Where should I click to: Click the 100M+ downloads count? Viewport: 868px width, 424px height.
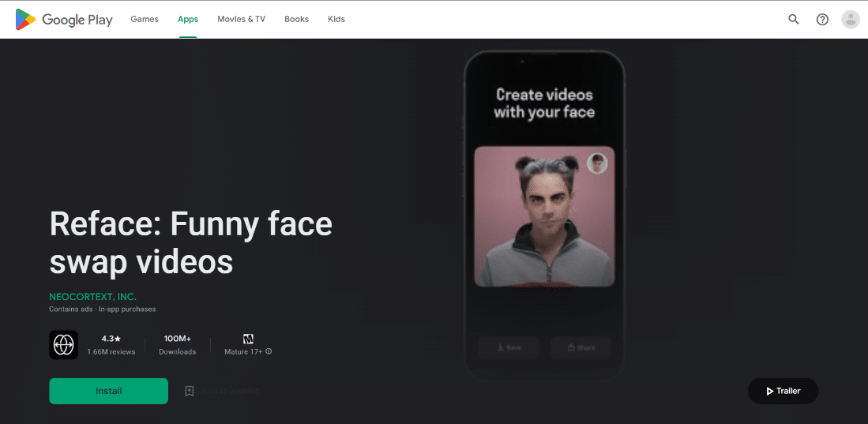(178, 338)
